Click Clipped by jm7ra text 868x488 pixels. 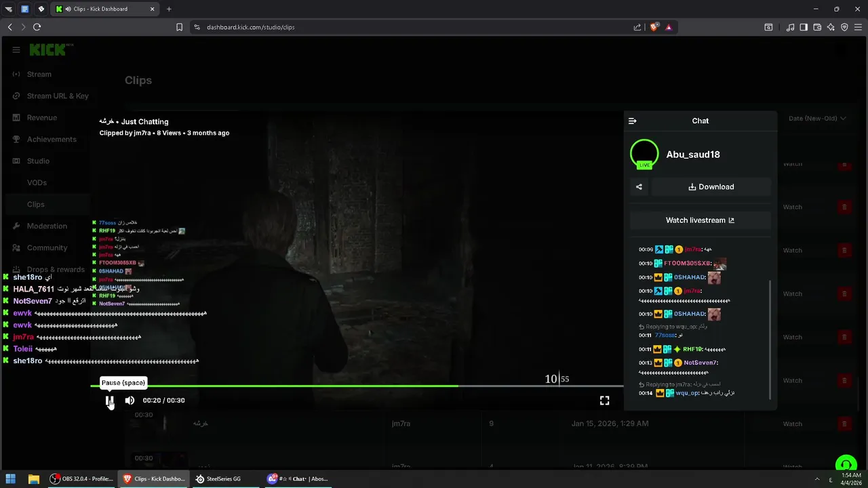click(x=125, y=133)
